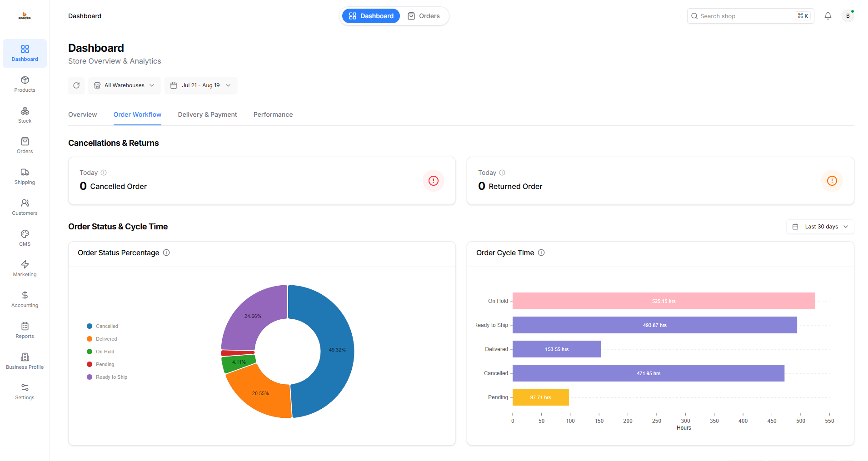
Task: Select the Order Workflow tab
Action: (137, 114)
